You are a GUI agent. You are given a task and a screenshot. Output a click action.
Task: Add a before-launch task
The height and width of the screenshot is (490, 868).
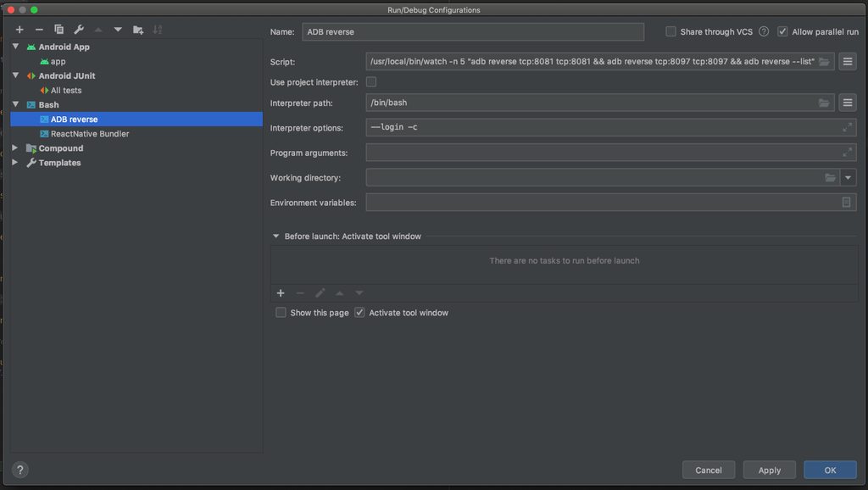(281, 292)
